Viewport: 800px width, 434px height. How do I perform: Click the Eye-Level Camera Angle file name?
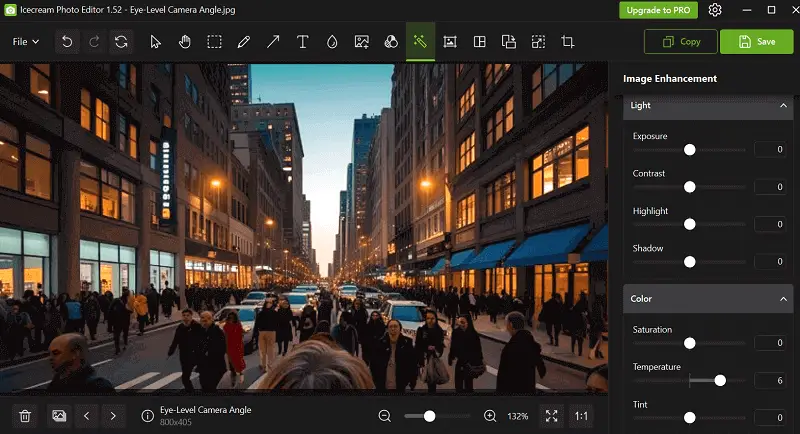click(206, 410)
